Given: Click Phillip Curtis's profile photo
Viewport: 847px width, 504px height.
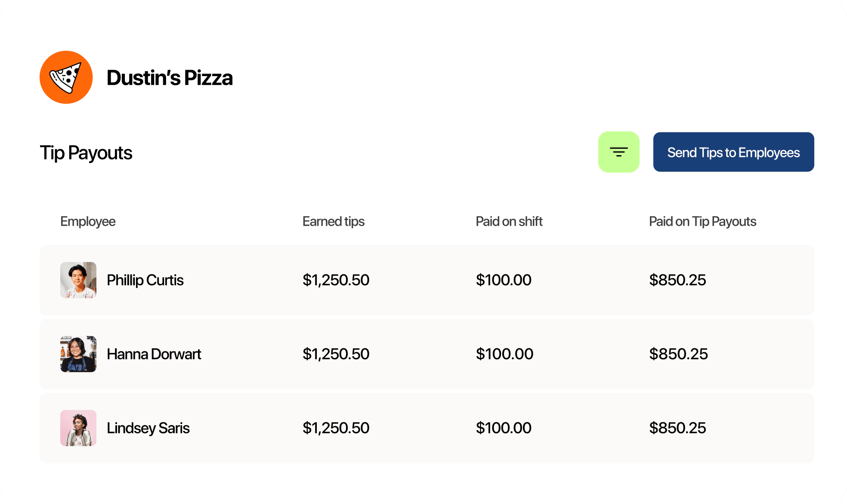Looking at the screenshot, I should (x=78, y=280).
